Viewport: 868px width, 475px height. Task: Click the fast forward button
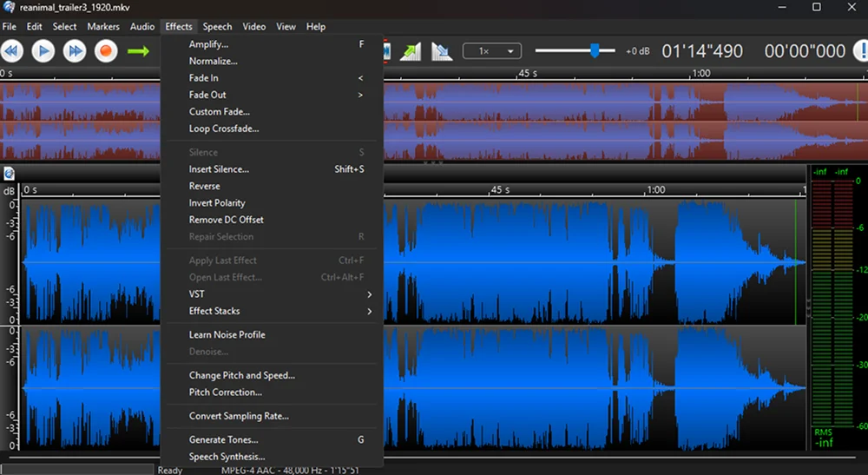(74, 51)
